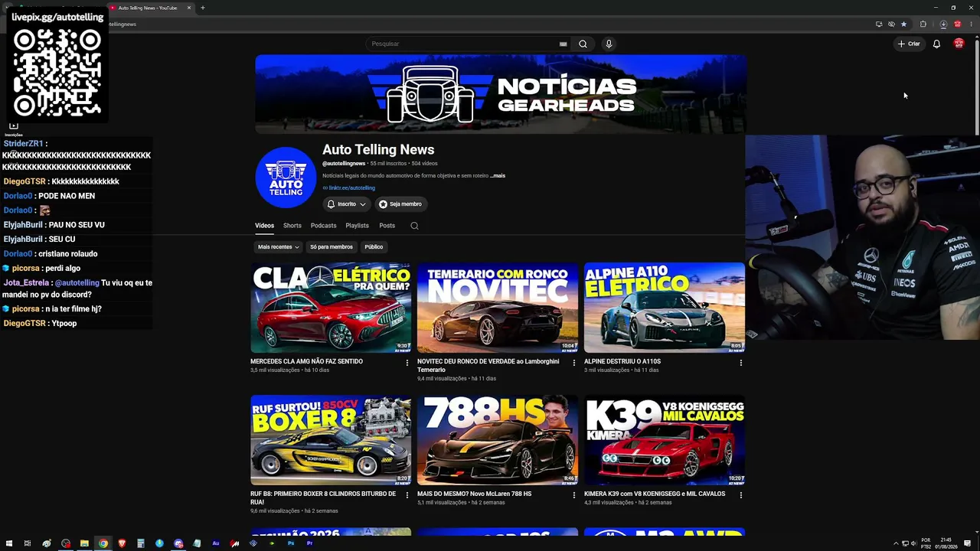Open options menu for Alpine A110S video
This screenshot has height=551, width=980.
point(740,363)
